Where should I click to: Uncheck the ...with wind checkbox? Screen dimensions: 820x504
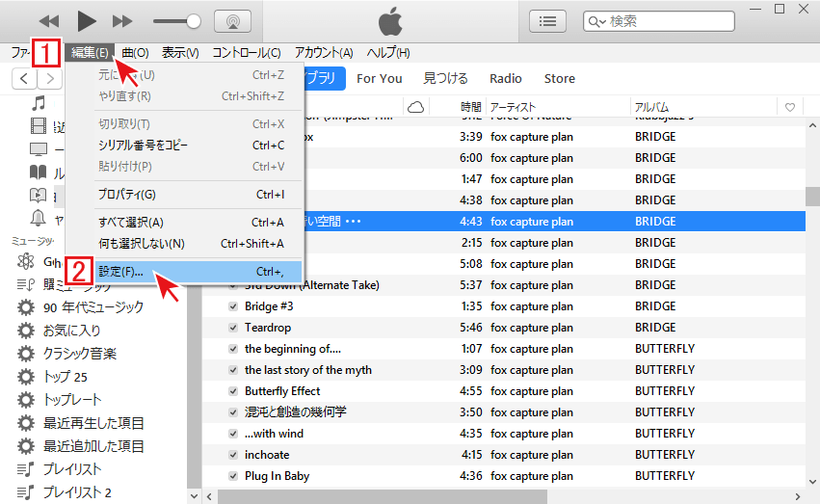(233, 434)
